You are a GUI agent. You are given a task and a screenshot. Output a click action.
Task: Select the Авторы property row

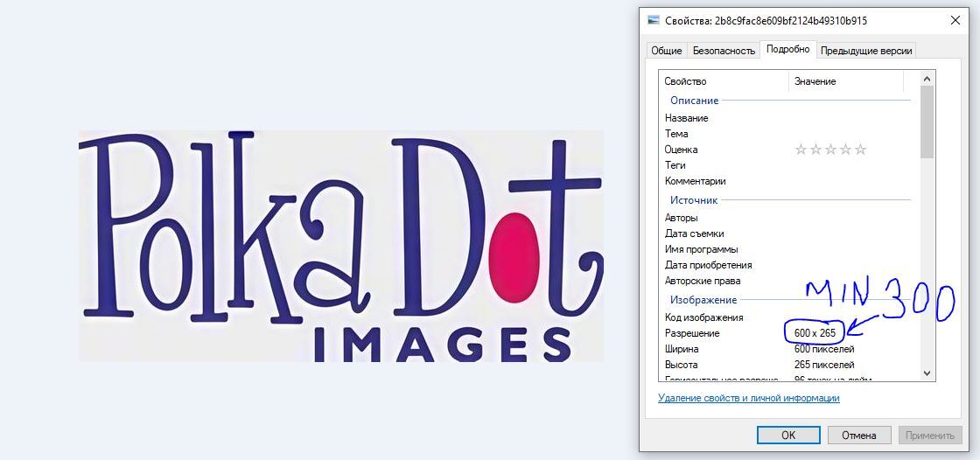click(x=789, y=218)
